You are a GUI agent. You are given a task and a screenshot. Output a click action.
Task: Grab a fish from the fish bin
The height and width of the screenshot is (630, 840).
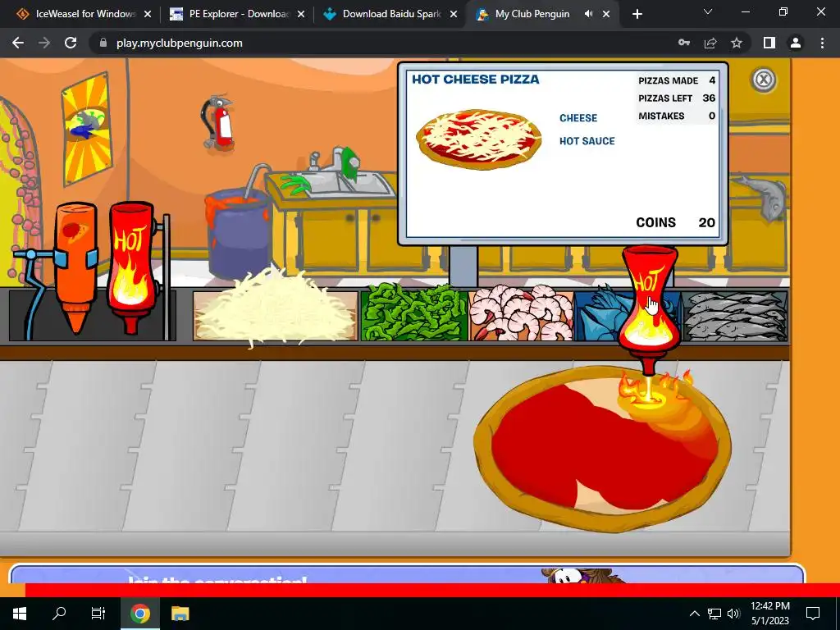[x=735, y=316]
